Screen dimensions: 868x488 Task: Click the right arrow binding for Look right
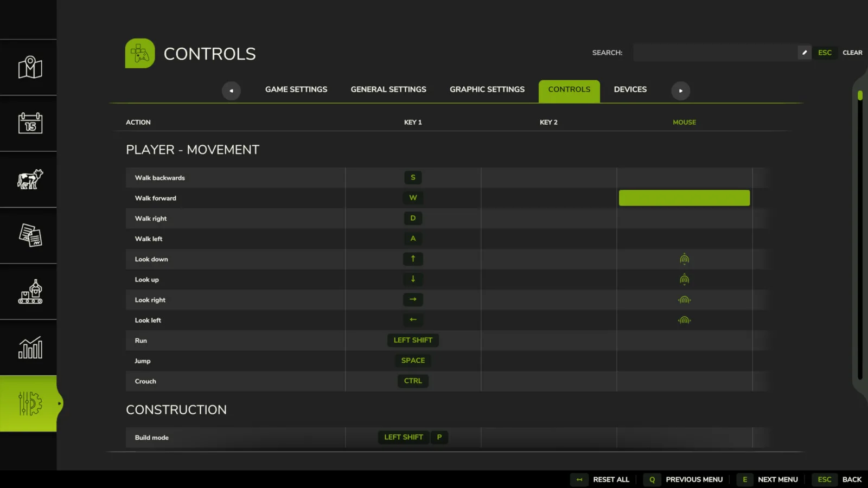click(x=413, y=299)
